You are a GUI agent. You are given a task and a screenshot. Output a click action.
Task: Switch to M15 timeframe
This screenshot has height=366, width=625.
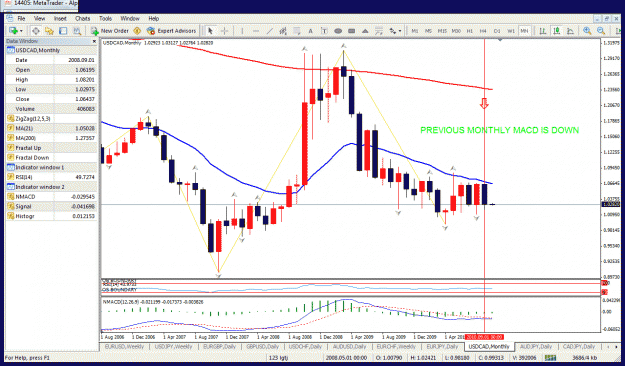click(442, 31)
